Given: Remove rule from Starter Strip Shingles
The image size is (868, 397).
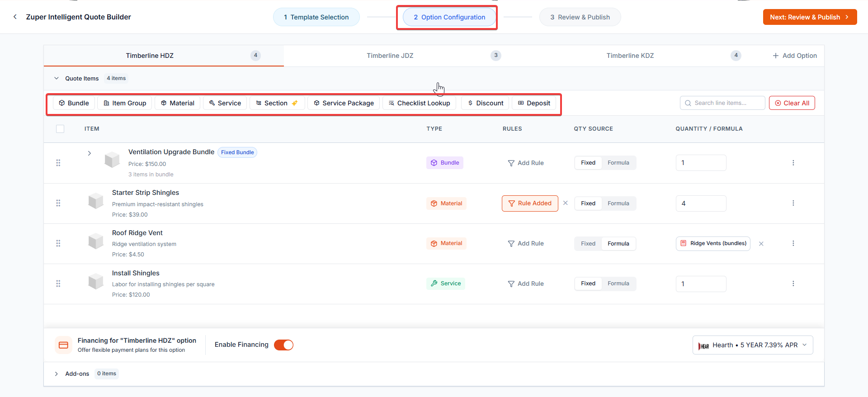Looking at the screenshot, I should coord(566,203).
